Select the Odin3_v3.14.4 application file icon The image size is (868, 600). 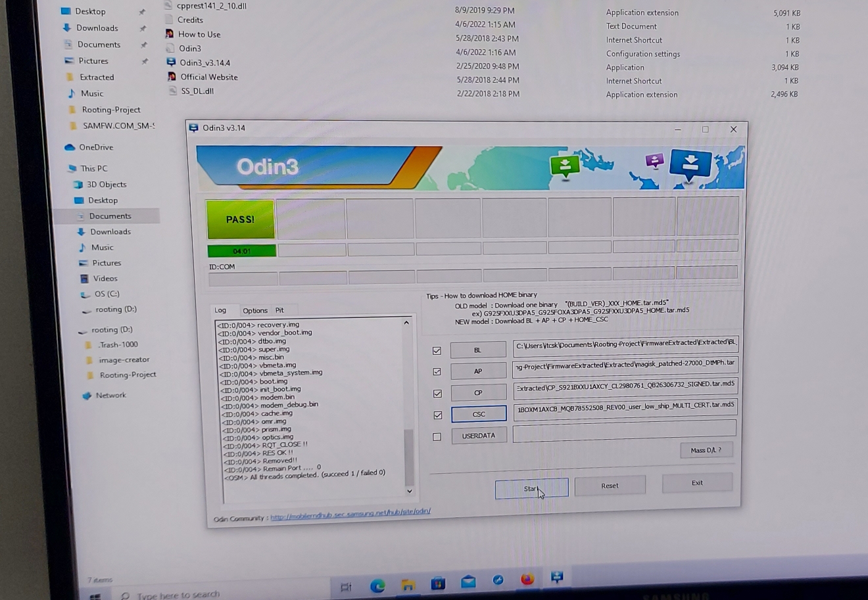171,62
